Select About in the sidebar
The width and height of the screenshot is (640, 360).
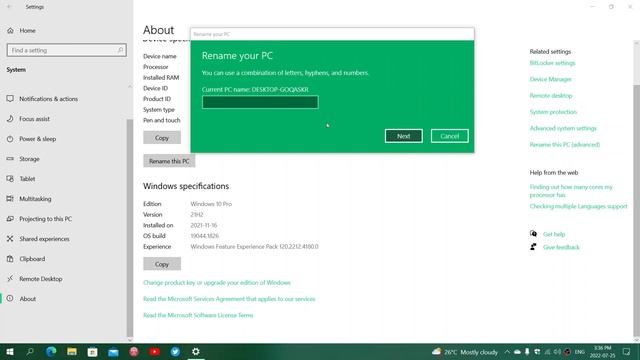pyautogui.click(x=27, y=299)
